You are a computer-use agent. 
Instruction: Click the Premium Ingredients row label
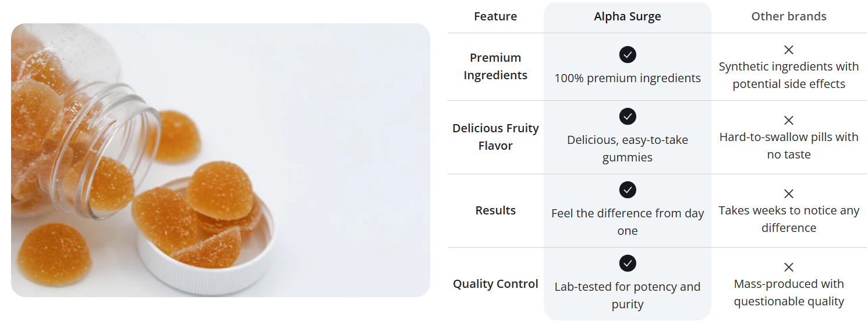pos(495,66)
